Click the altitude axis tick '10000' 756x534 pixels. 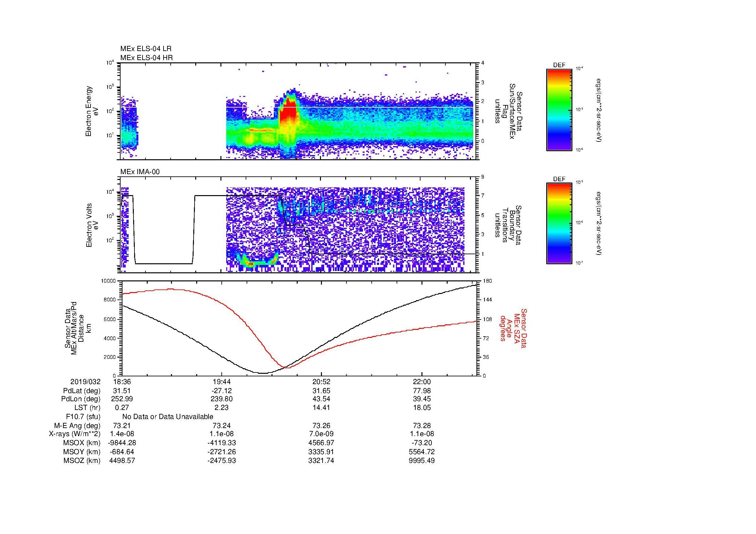click(x=109, y=281)
